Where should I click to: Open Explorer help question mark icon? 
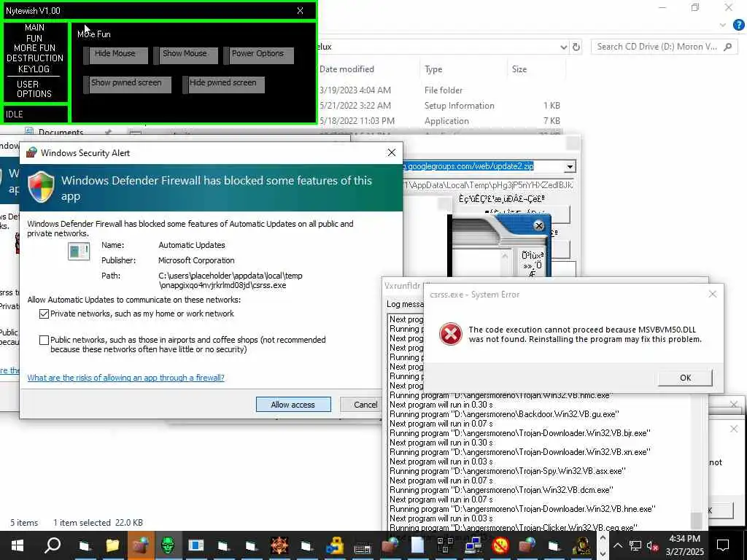pyautogui.click(x=739, y=25)
